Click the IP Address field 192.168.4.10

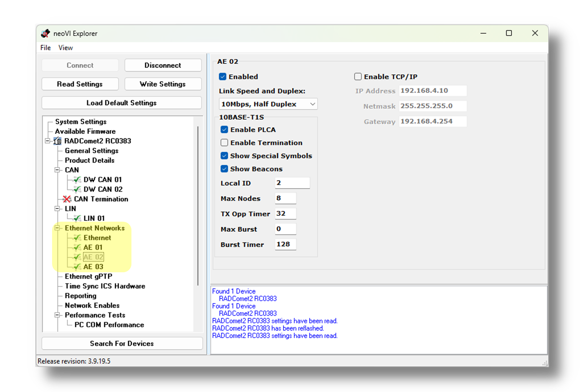433,91
